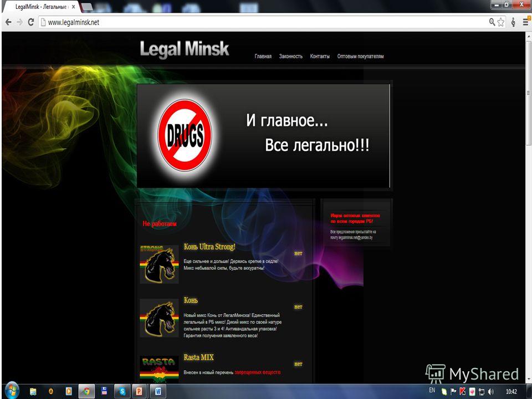532x399 pixels.
Task: Click the address bar showing www.legalminsk.net
Action: point(261,22)
